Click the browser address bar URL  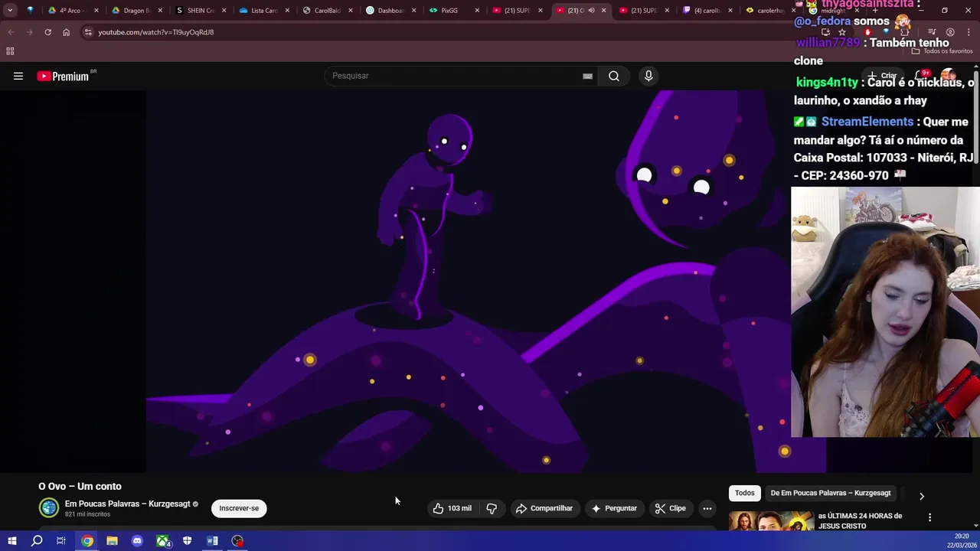pyautogui.click(x=155, y=32)
